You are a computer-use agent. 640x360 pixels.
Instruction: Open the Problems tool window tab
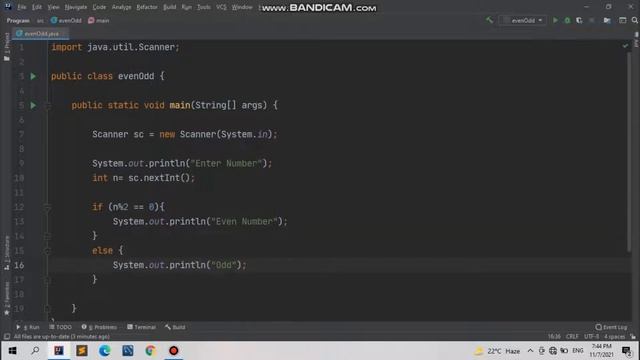(99, 327)
